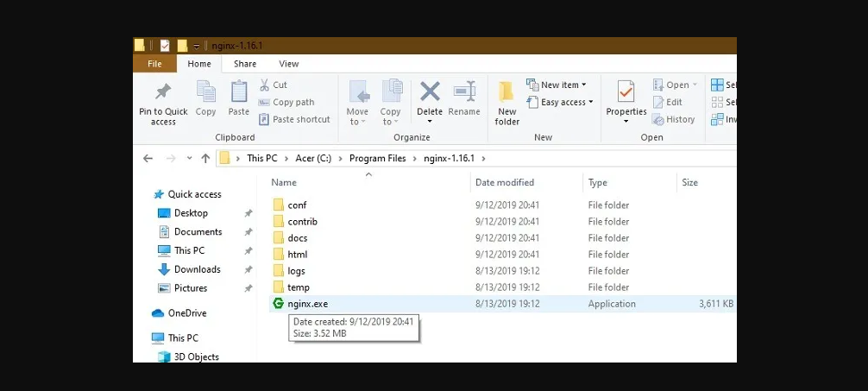Switch to the File tab
The height and width of the screenshot is (391, 868).
pyautogui.click(x=154, y=64)
